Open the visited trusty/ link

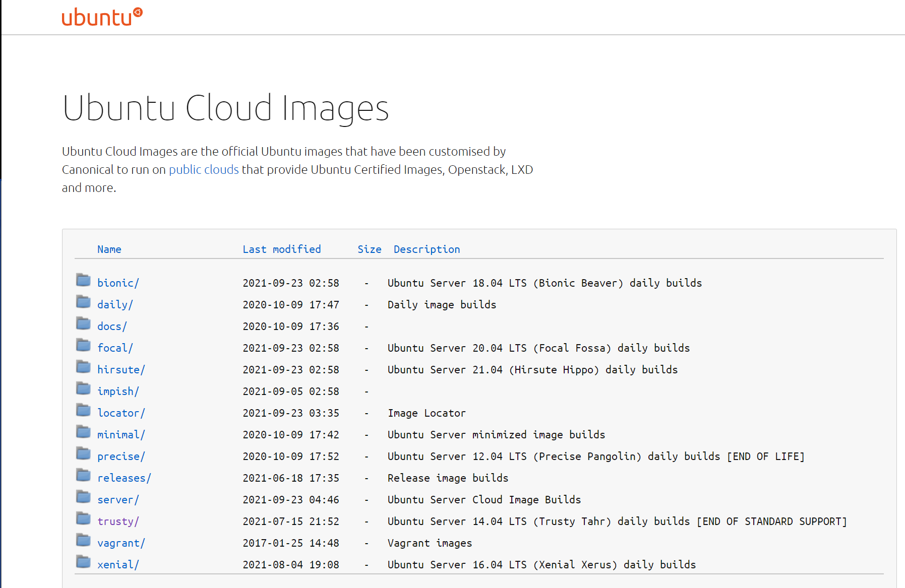[118, 521]
